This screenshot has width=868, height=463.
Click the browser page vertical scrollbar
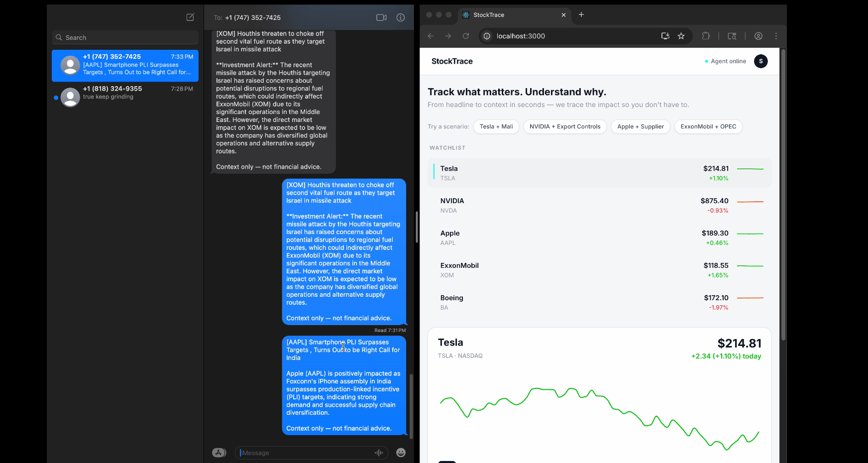(x=783, y=195)
